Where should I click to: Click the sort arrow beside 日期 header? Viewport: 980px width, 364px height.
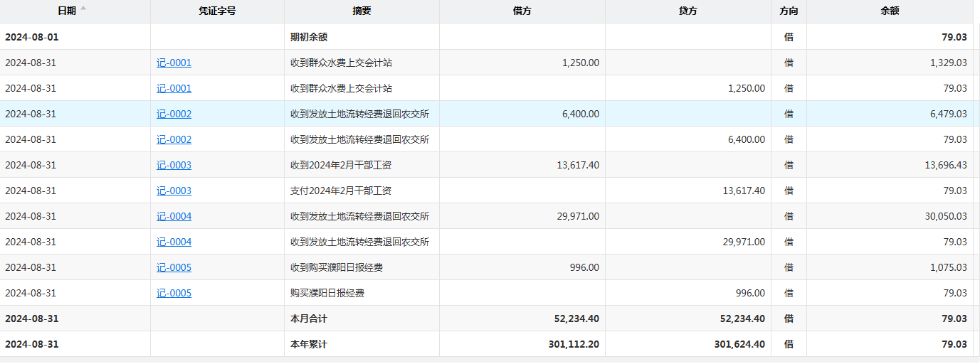tap(83, 9)
